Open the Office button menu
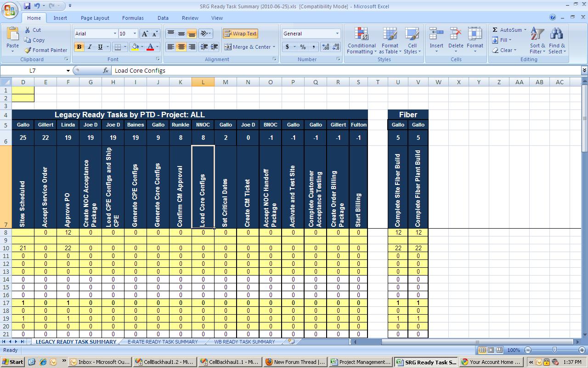 (x=10, y=10)
